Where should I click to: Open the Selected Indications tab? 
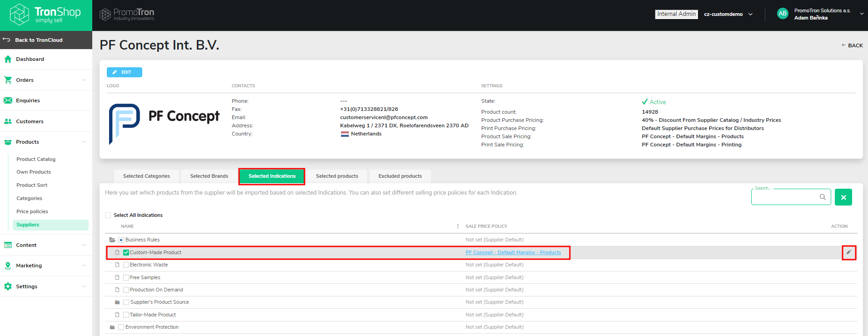pos(272,176)
